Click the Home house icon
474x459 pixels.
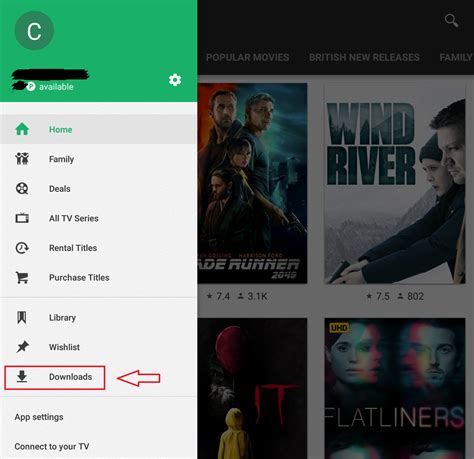coord(22,129)
